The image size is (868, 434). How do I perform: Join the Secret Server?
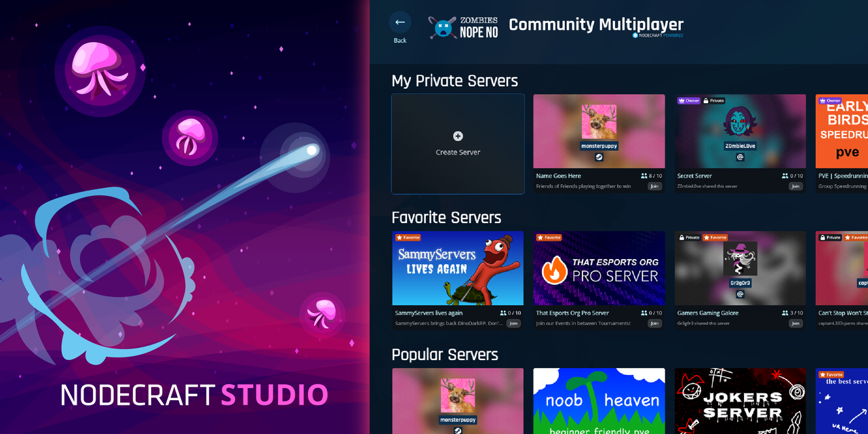pyautogui.click(x=795, y=186)
